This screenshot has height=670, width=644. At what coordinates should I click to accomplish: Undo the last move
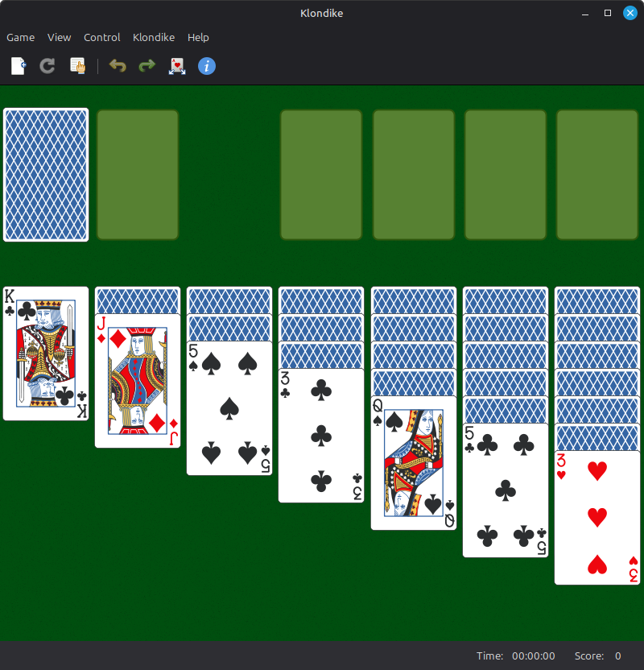click(x=118, y=66)
